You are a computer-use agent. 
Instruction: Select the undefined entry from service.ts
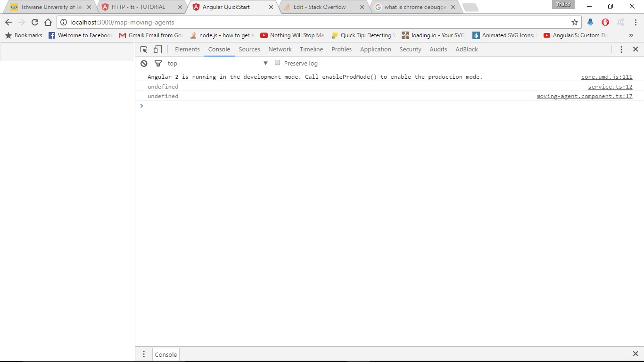(163, 87)
